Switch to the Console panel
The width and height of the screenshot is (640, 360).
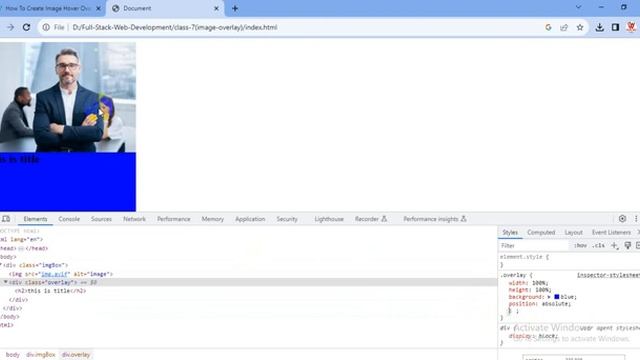(x=69, y=219)
